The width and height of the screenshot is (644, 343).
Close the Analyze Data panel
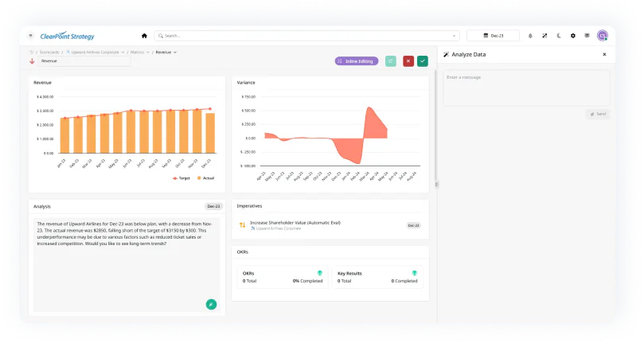(604, 54)
